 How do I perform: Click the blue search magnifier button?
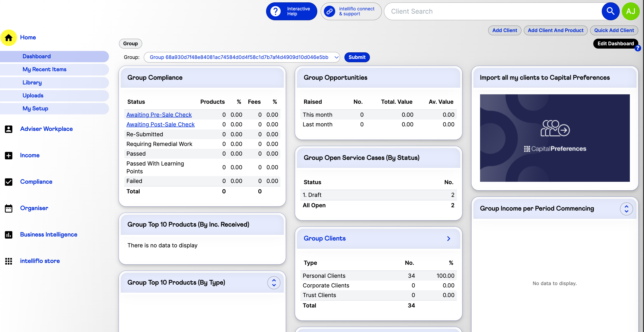(x=610, y=11)
